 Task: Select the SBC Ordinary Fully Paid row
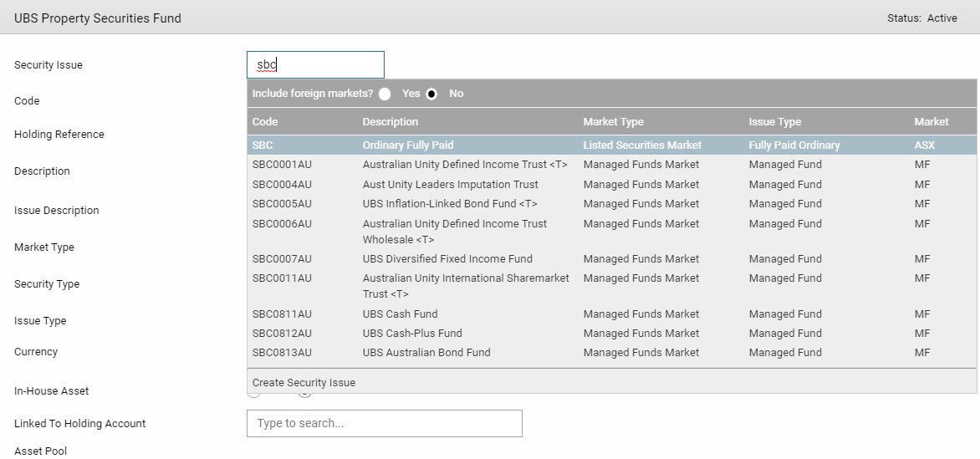(x=612, y=145)
